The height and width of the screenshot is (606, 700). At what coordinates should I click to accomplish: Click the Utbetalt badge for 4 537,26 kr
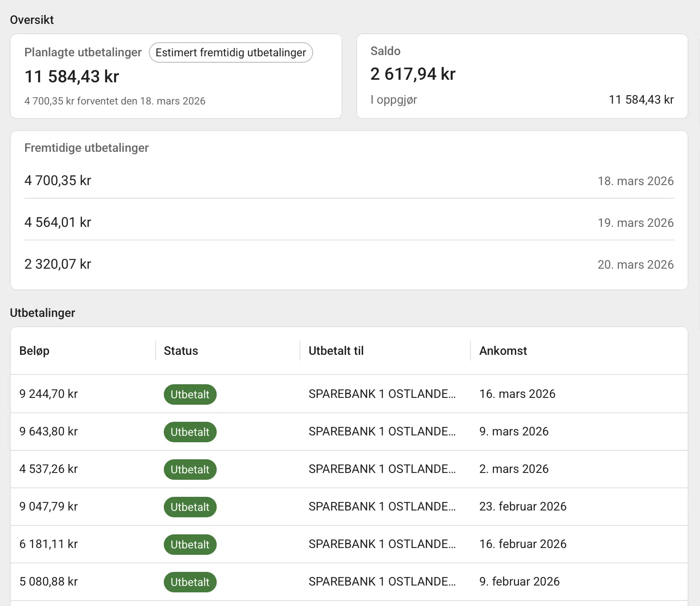coord(190,470)
